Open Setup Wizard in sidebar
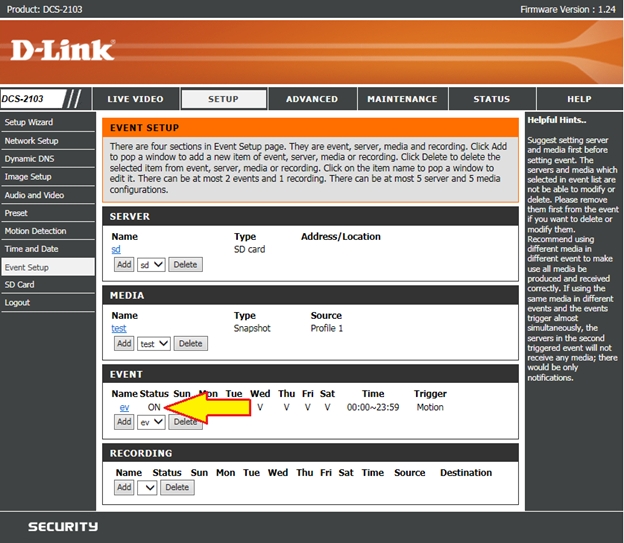 (28, 122)
